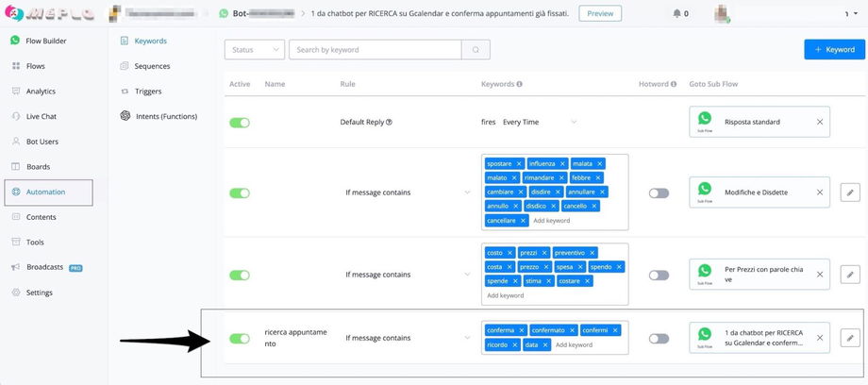868x385 pixels.
Task: Disable the ricerca appuntamento keyword rule
Action: point(240,339)
